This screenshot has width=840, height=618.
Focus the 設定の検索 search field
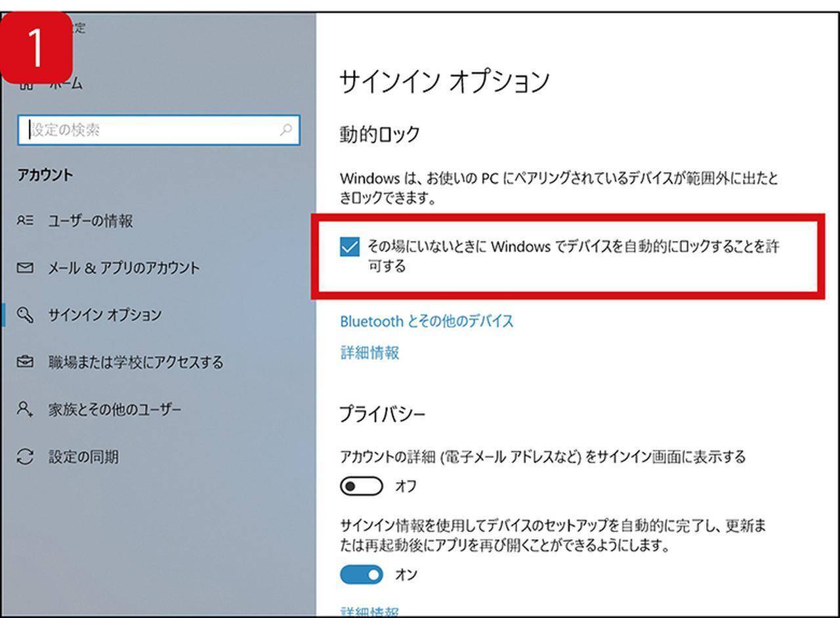pos(151,130)
